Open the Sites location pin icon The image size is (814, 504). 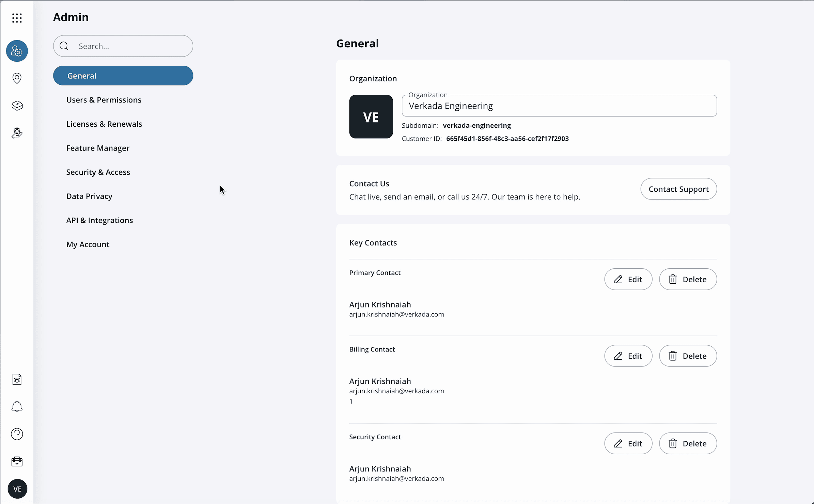click(x=17, y=78)
